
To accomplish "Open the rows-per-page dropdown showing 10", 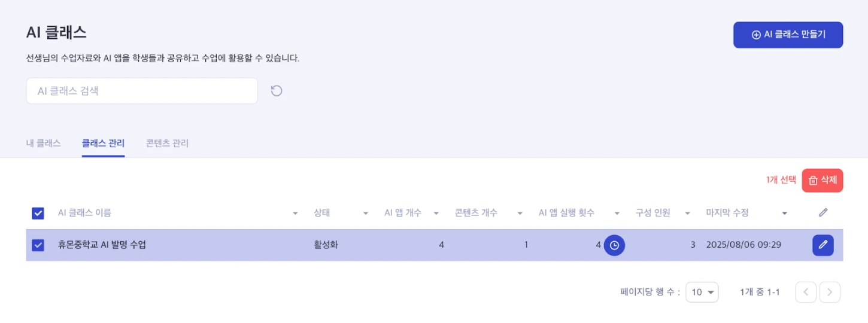I will [702, 292].
